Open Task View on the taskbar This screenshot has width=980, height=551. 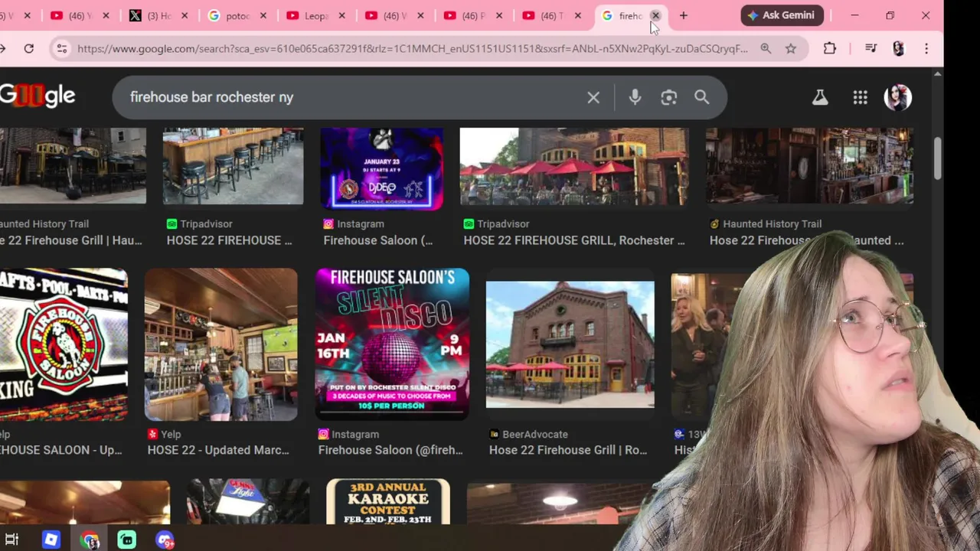point(11,540)
